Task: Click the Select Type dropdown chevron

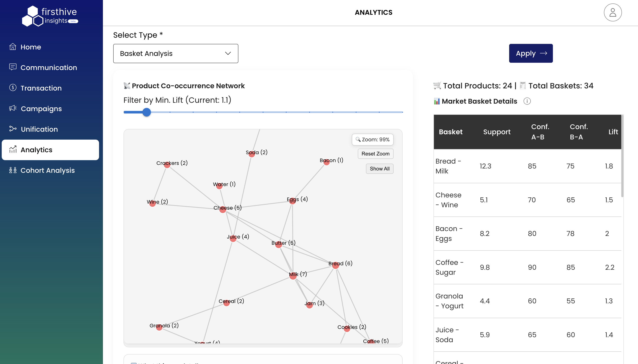Action: click(228, 54)
